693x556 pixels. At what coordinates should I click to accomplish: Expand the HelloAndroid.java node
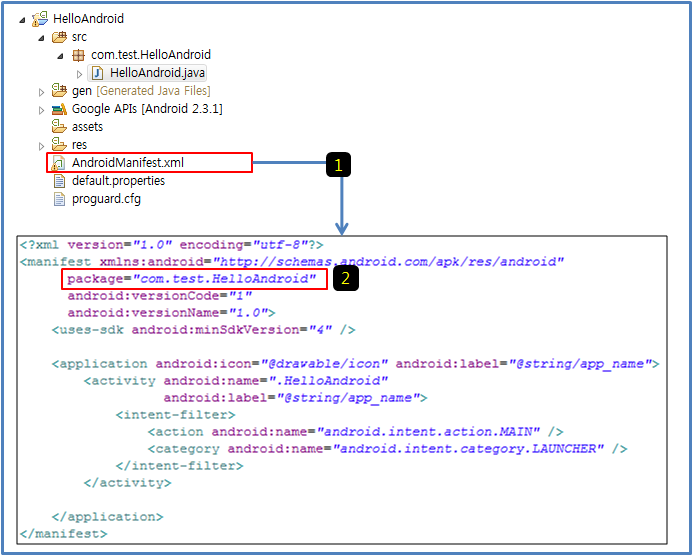click(80, 74)
